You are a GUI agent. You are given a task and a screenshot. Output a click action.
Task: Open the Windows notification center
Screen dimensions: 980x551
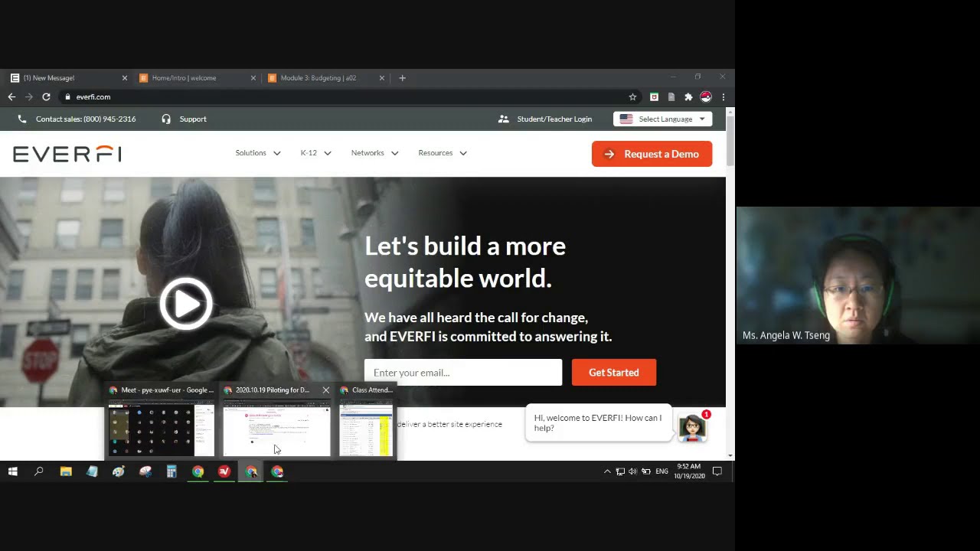point(717,471)
